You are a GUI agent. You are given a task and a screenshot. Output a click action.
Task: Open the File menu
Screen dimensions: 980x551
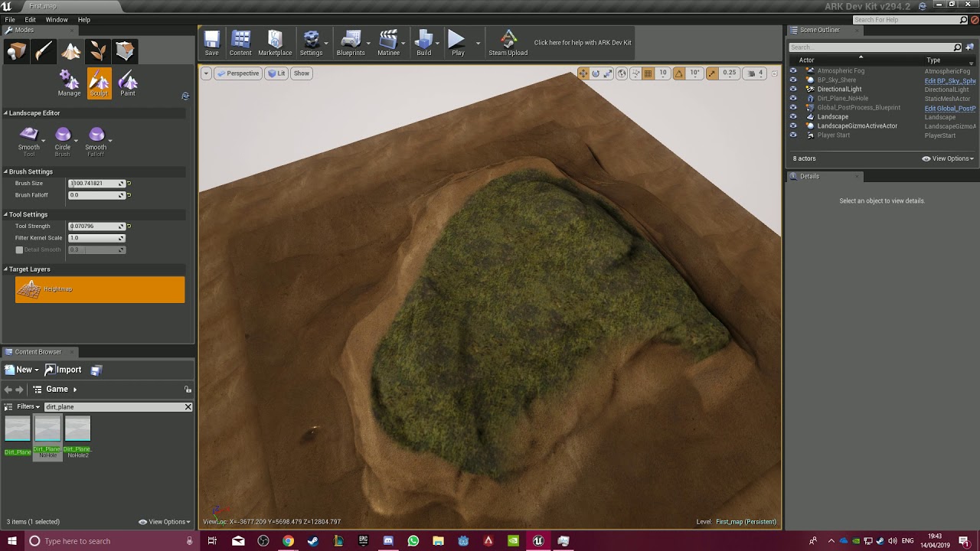10,20
